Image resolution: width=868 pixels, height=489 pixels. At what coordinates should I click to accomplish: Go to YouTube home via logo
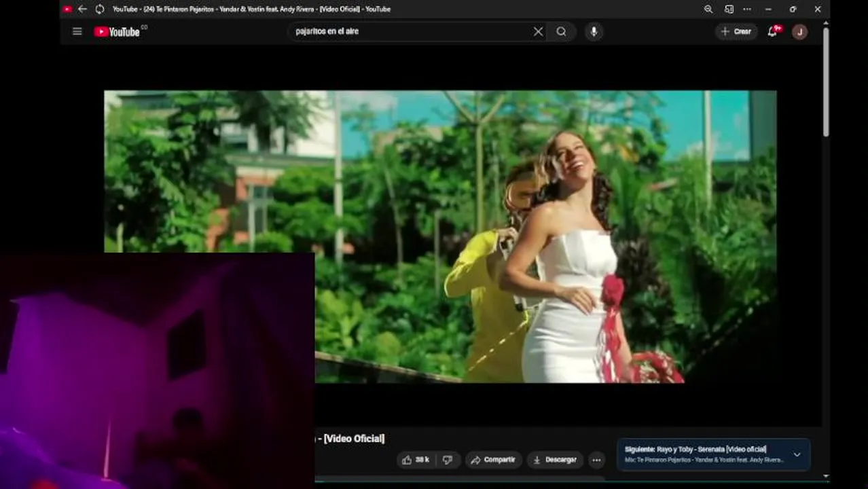tap(117, 31)
